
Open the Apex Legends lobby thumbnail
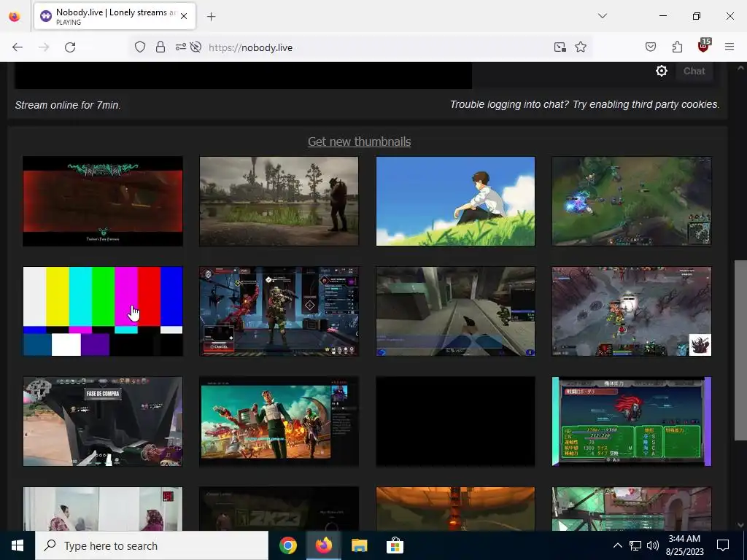tap(279, 311)
